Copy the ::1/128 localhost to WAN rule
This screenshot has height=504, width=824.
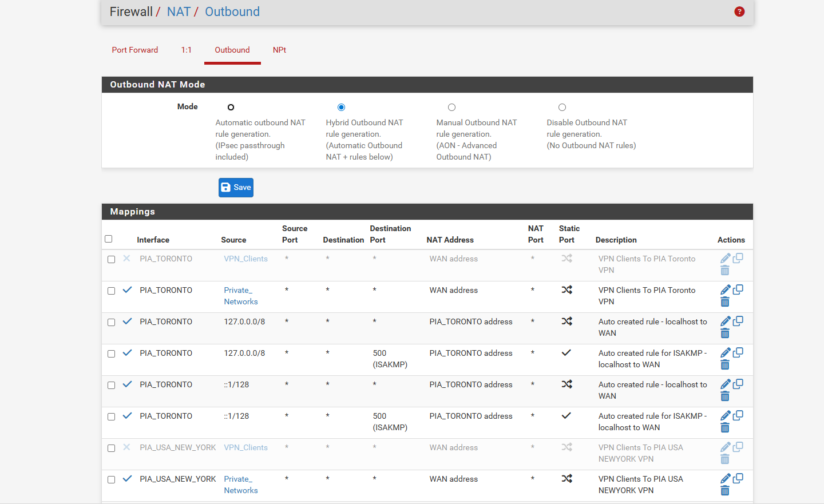tap(738, 384)
